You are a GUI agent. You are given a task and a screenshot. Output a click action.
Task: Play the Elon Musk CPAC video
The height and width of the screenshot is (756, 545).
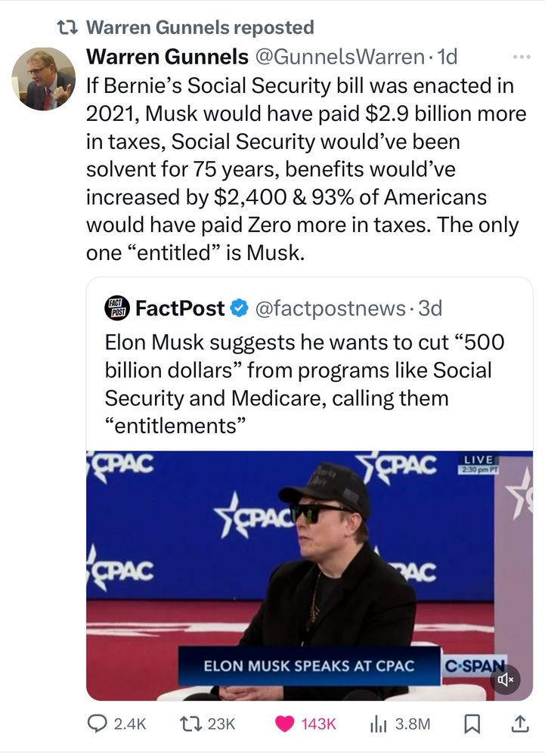(x=309, y=575)
